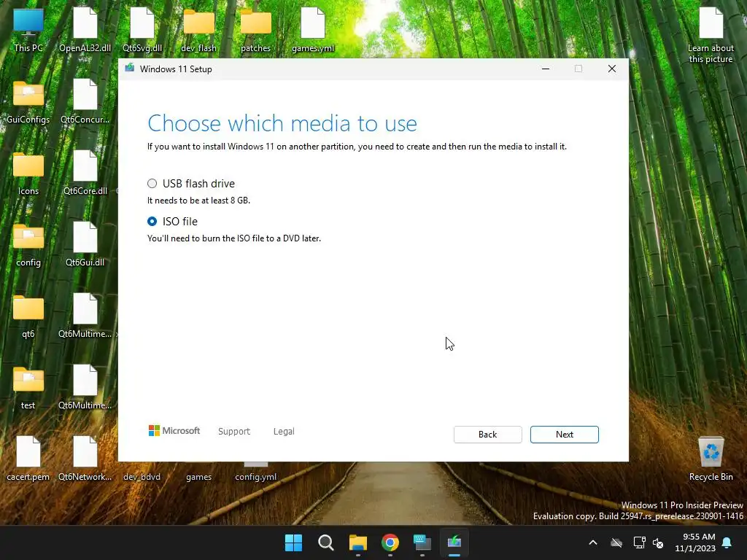Click the Next button
The image size is (747, 560).
[x=564, y=435]
